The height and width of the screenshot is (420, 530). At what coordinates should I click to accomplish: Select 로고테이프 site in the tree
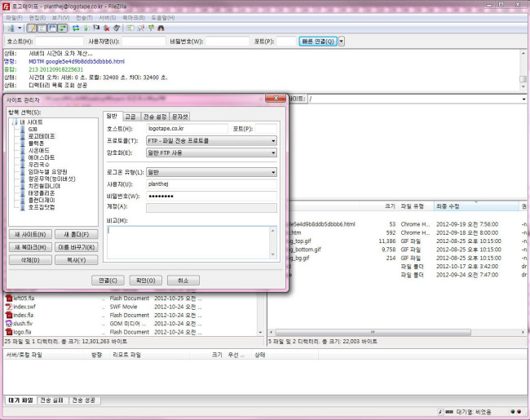[x=42, y=135]
